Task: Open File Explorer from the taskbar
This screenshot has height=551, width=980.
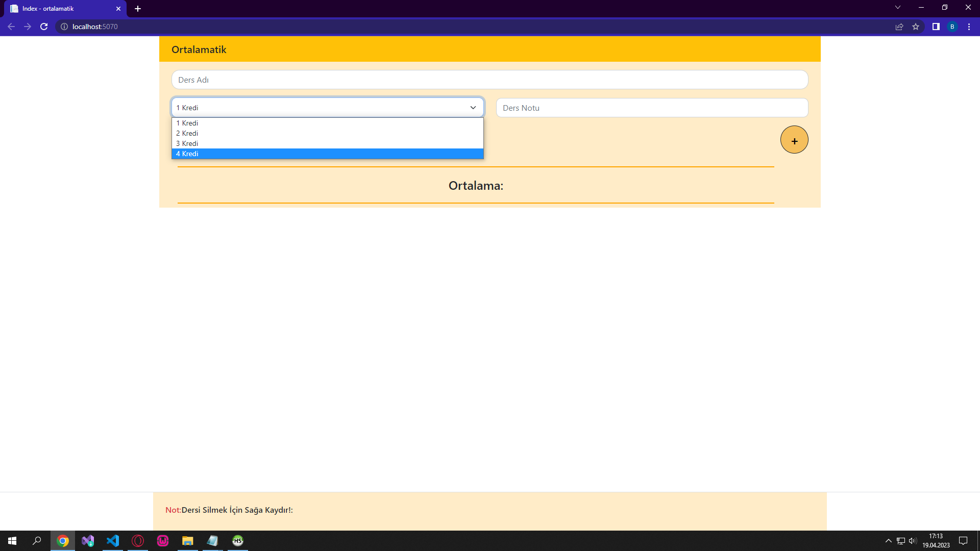Action: pyautogui.click(x=187, y=541)
